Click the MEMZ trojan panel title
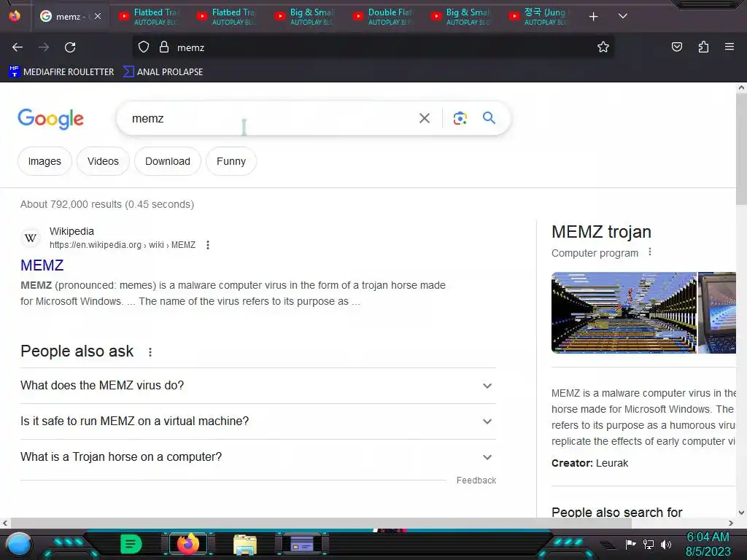The height and width of the screenshot is (560, 747). coord(601,232)
